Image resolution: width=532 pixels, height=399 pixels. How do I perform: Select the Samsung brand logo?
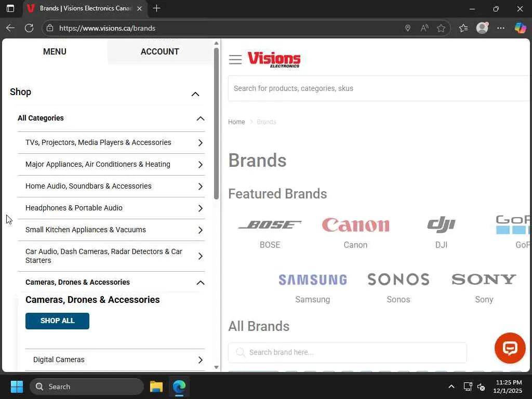coord(312,280)
